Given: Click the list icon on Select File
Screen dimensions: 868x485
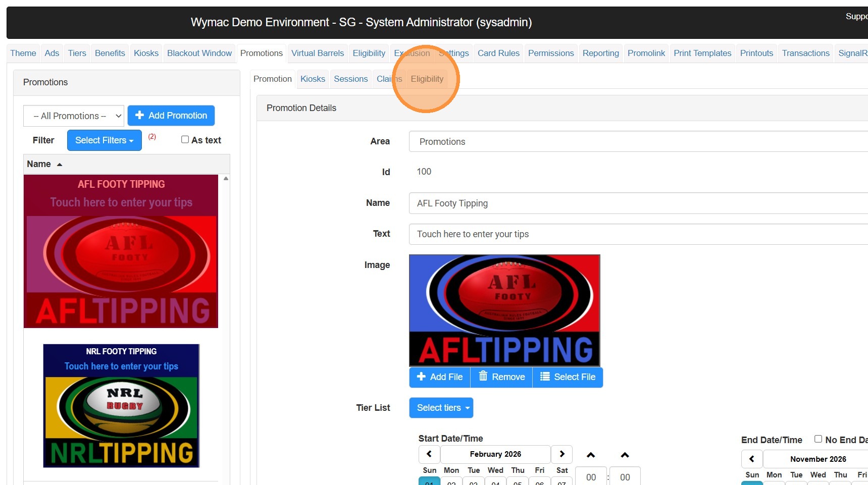Looking at the screenshot, I should (545, 376).
